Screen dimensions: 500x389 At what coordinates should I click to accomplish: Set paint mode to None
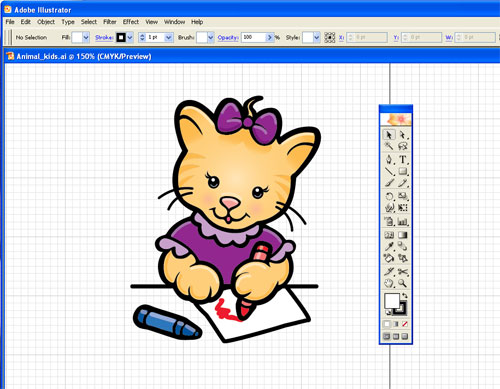(x=404, y=324)
